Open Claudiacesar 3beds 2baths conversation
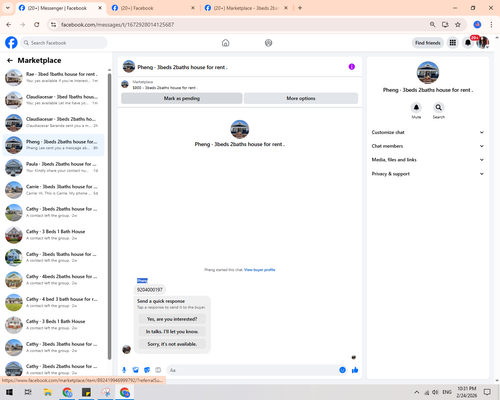The image size is (500, 400). click(x=53, y=122)
